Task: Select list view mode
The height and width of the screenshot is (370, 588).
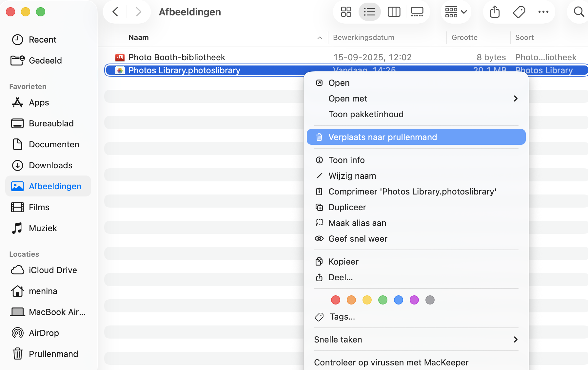Action: pos(369,12)
